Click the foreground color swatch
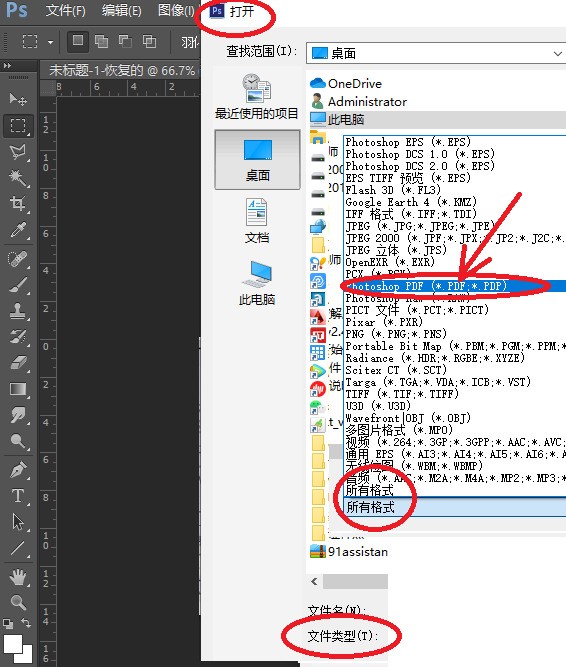This screenshot has width=566, height=667. click(12, 644)
